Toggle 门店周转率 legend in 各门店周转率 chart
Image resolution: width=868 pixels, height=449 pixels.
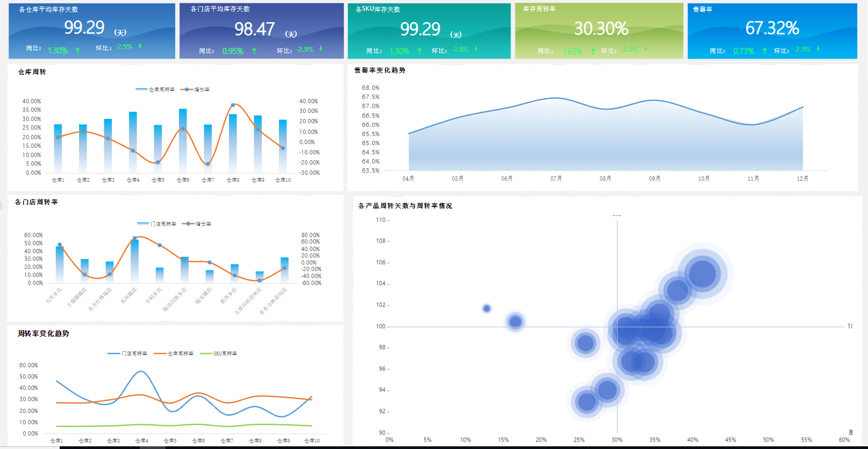[x=156, y=224]
